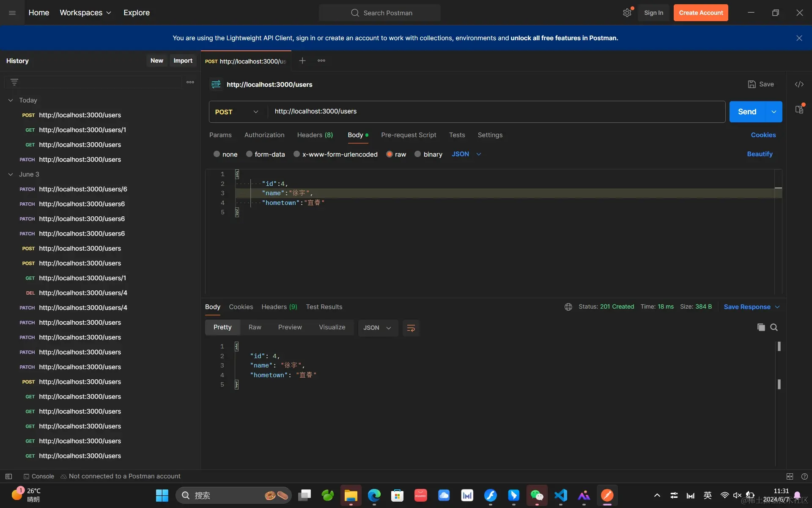Open Save Response dropdown

point(752,307)
